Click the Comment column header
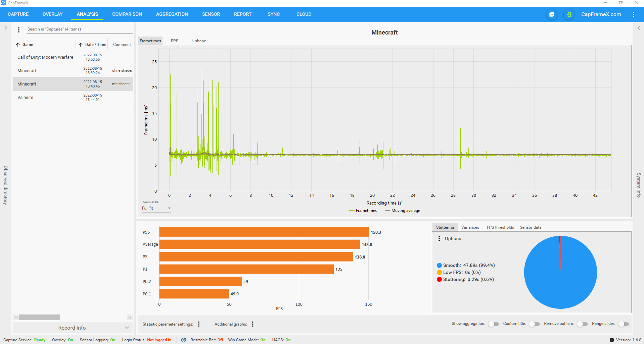The image size is (644, 344). 122,45
